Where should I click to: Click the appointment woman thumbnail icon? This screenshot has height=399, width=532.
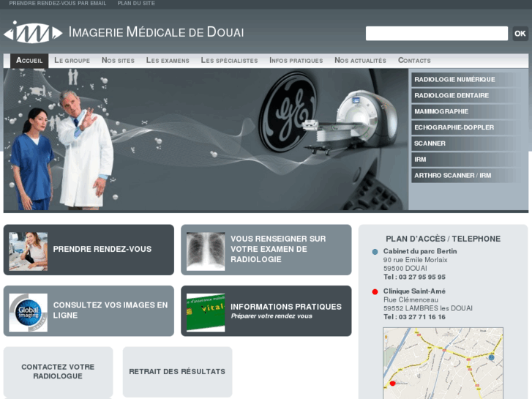tap(28, 251)
